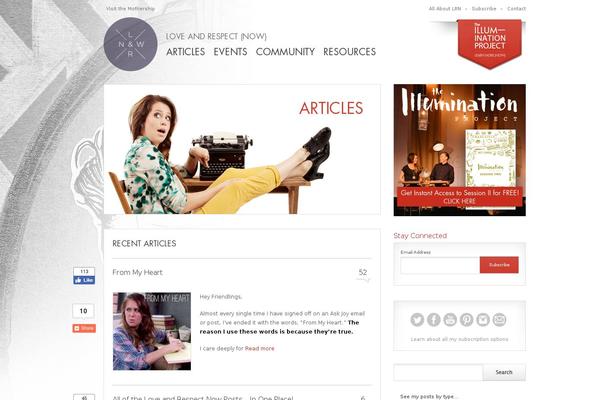The image size is (600, 400).
Task: Open the email envelope social icon
Action: point(499,320)
